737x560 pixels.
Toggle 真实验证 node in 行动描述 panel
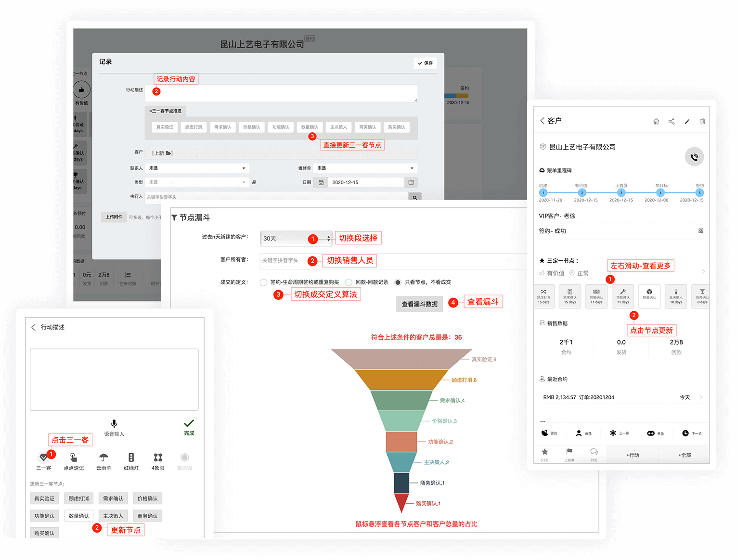tap(44, 498)
